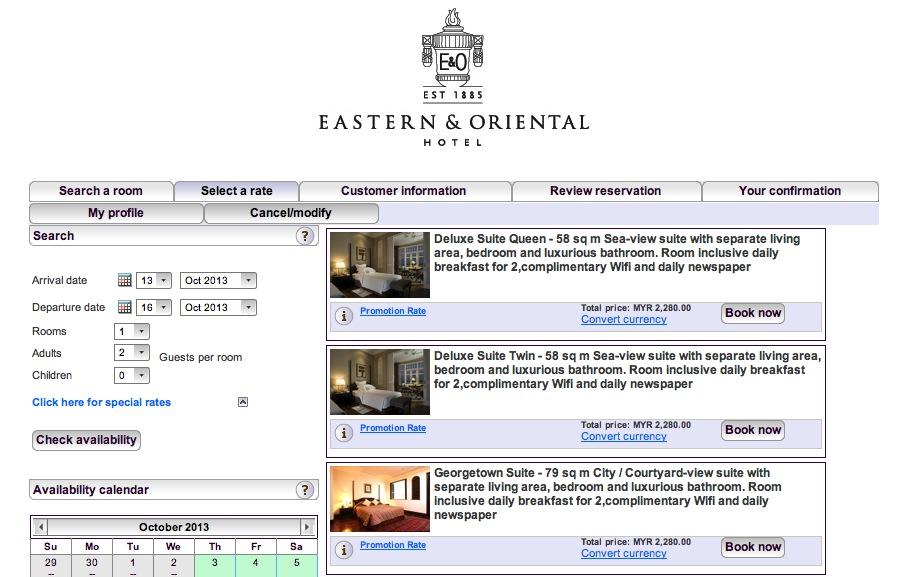
Task: Switch to the Search a room tab
Action: click(x=101, y=191)
